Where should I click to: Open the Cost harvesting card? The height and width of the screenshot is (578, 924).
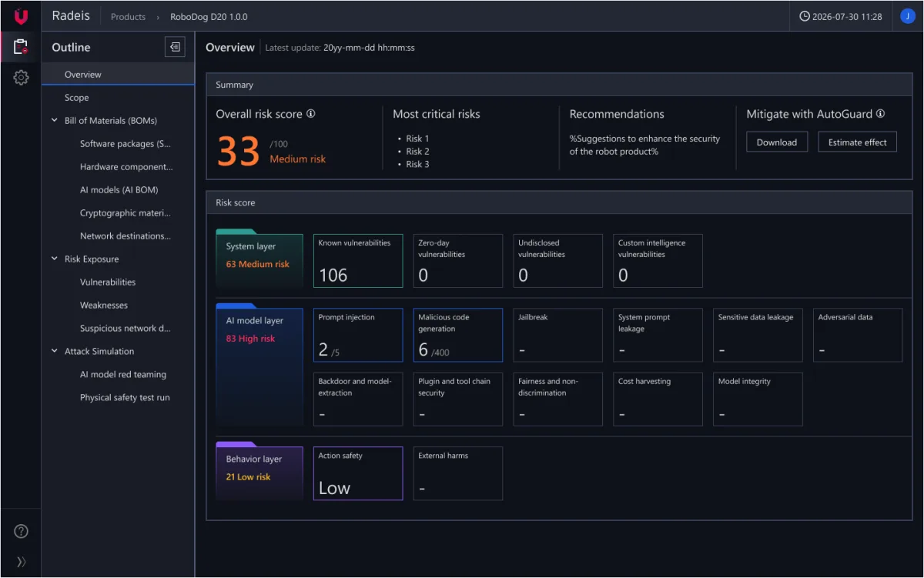point(658,399)
